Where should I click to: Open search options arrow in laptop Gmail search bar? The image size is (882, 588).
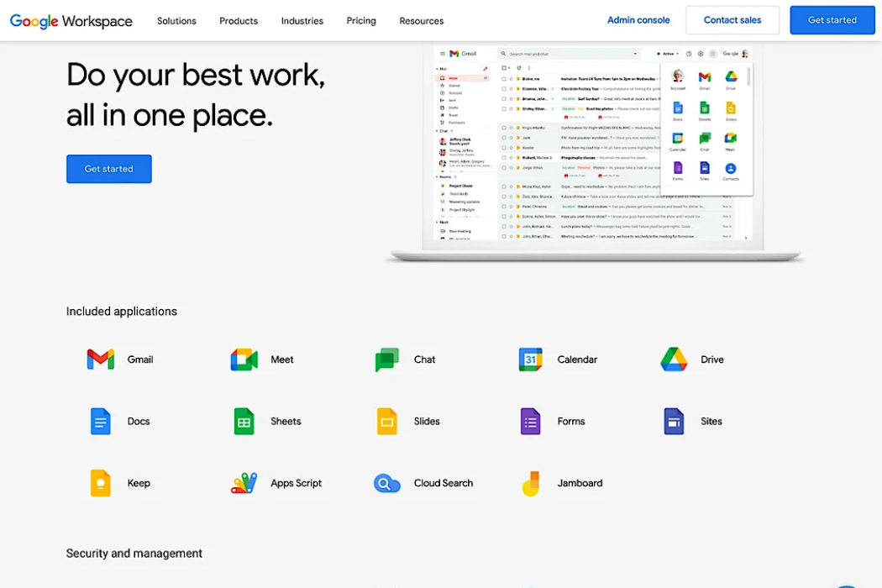(635, 54)
